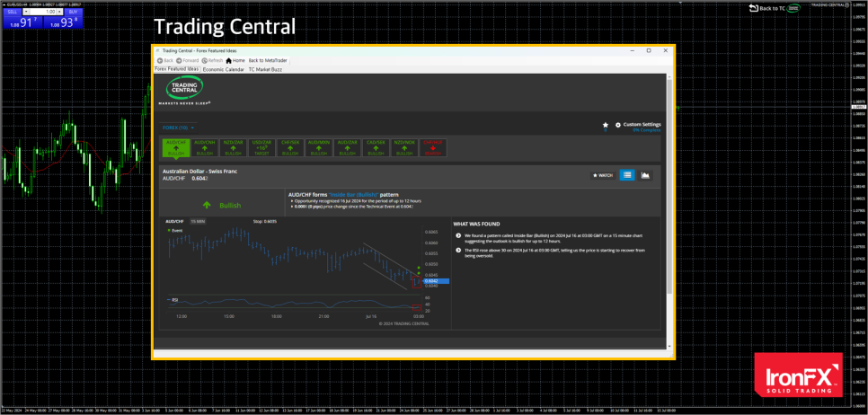The width and height of the screenshot is (868, 415).
Task: Switch to Forex Featured Ideas tab
Action: pos(177,69)
